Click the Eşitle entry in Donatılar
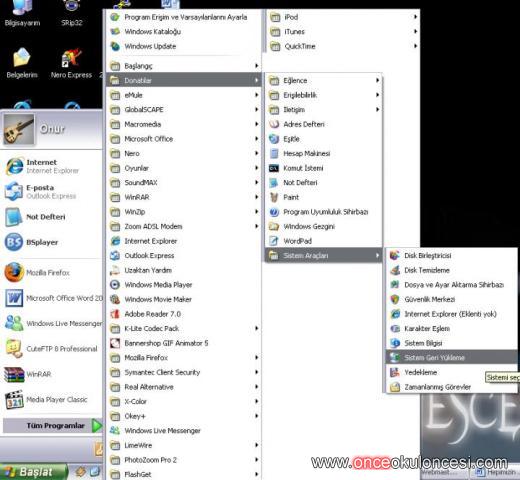Viewport: 520px width, 480px height. click(x=323, y=139)
